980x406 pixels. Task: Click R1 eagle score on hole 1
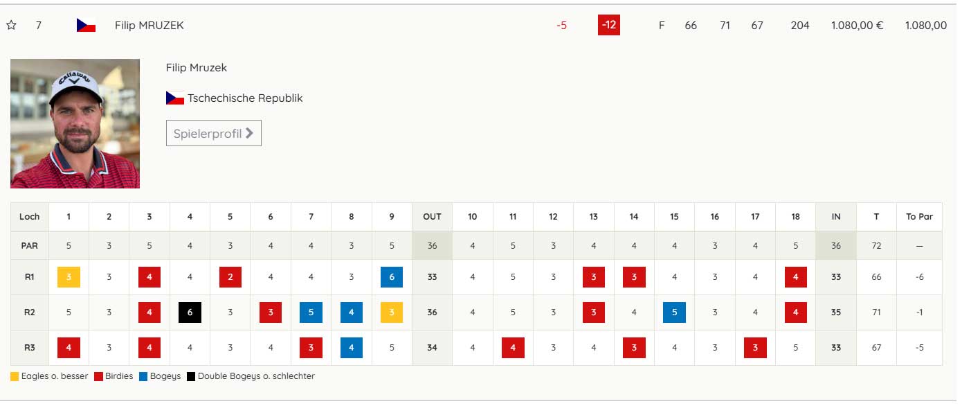pyautogui.click(x=69, y=277)
